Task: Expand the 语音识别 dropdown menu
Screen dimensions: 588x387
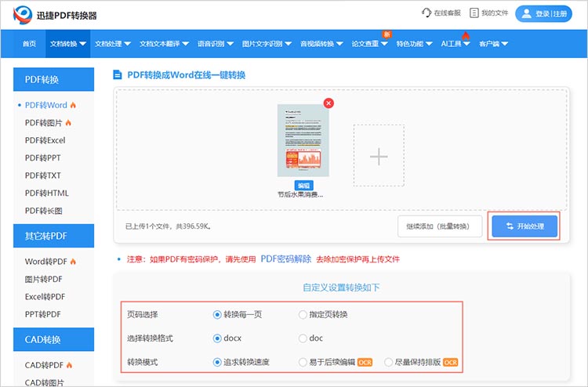Action: point(216,44)
